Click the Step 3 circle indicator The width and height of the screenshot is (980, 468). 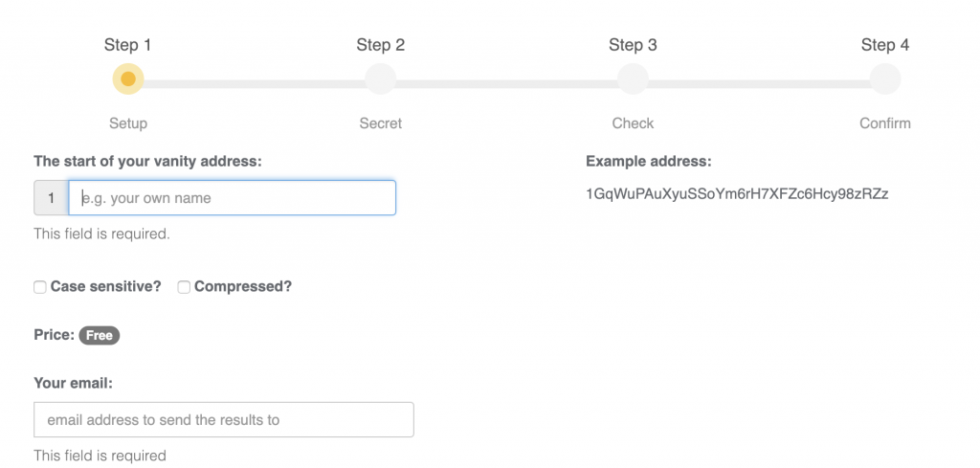(633, 79)
